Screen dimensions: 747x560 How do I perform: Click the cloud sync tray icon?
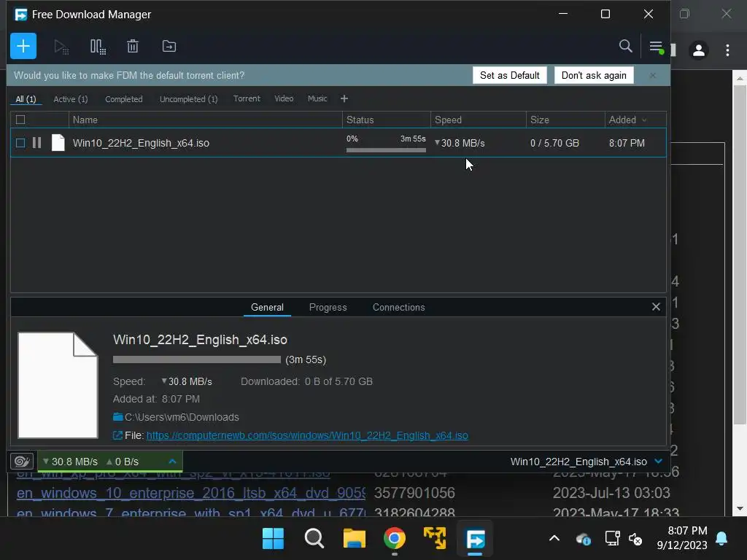584,539
